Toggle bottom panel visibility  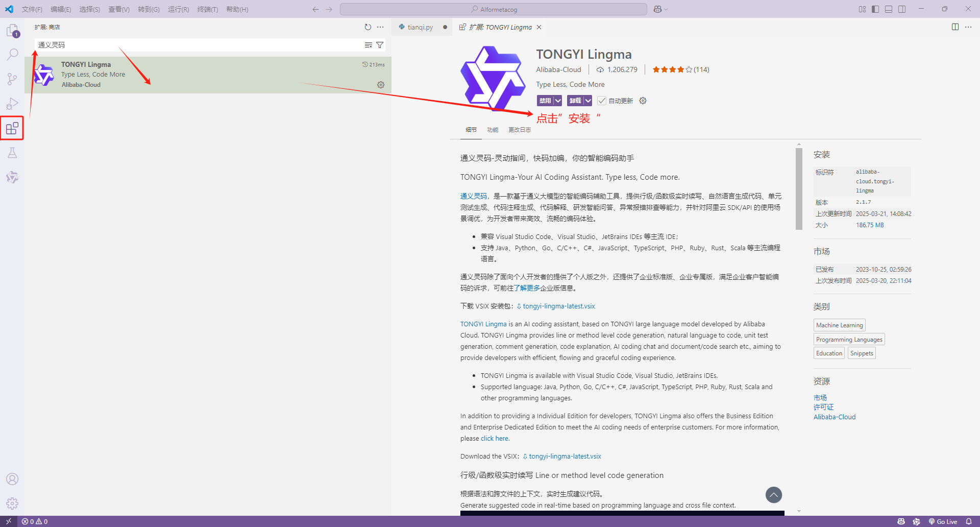tap(889, 9)
